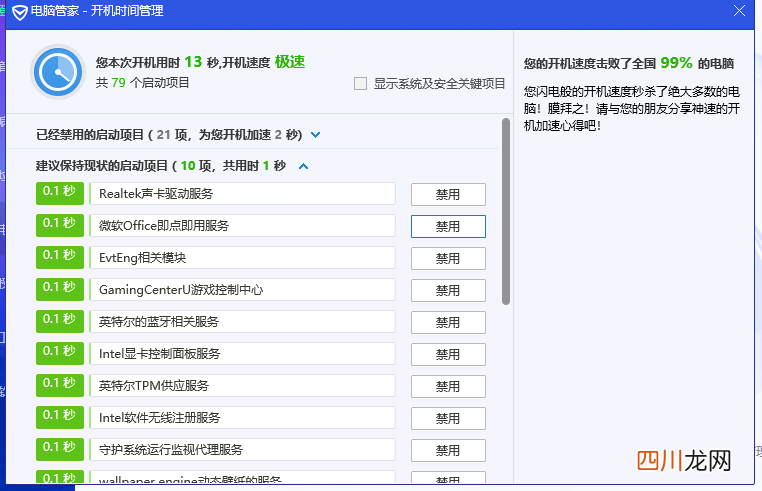
Task: Disable EvtEng相关模块 with 禁用 button
Action: (448, 259)
